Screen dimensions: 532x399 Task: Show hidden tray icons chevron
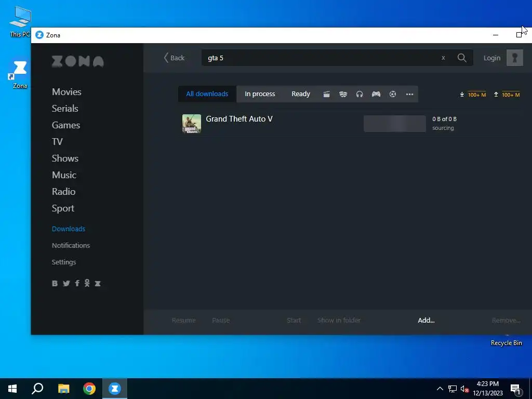pos(440,389)
